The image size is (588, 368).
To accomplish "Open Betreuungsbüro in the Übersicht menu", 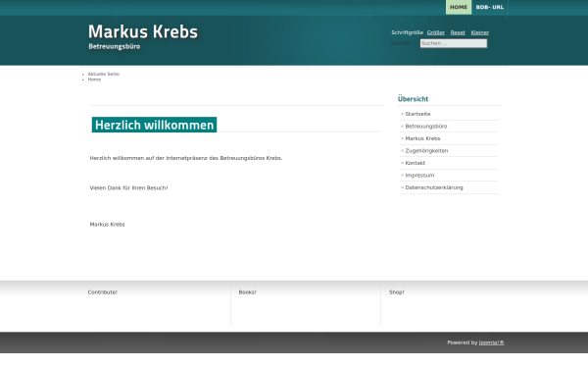I will [x=426, y=127].
